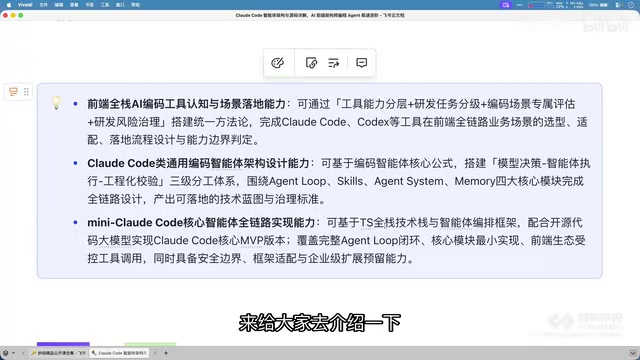Open the 编辑 menu
This screenshot has width=640, height=360.
pos(59,5)
